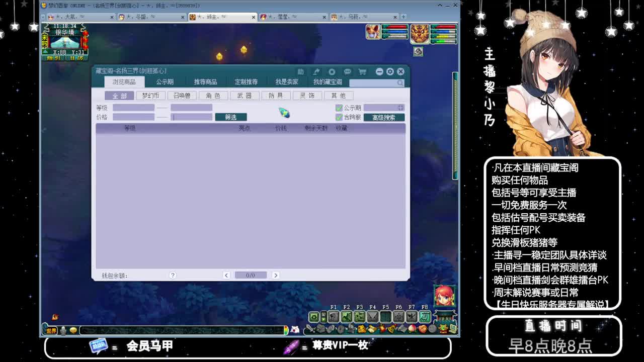Select the F8 scroll skill icon
Image resolution: width=644 pixels, height=362 pixels.
[424, 316]
